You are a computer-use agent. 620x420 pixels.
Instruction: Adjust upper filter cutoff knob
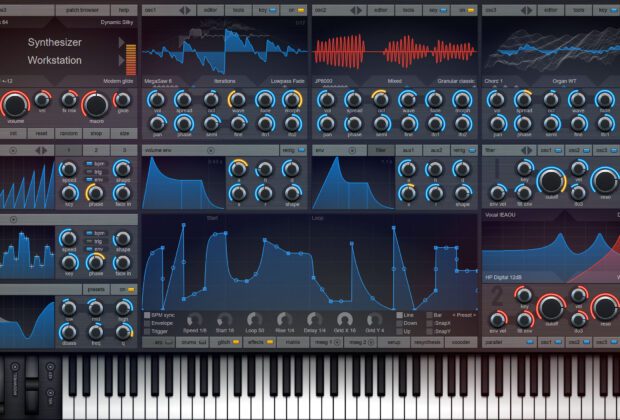[x=552, y=181]
